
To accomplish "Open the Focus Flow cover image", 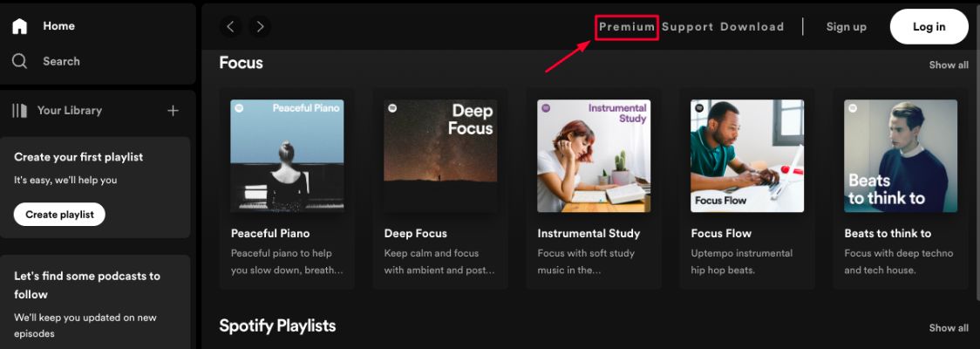I will point(747,155).
